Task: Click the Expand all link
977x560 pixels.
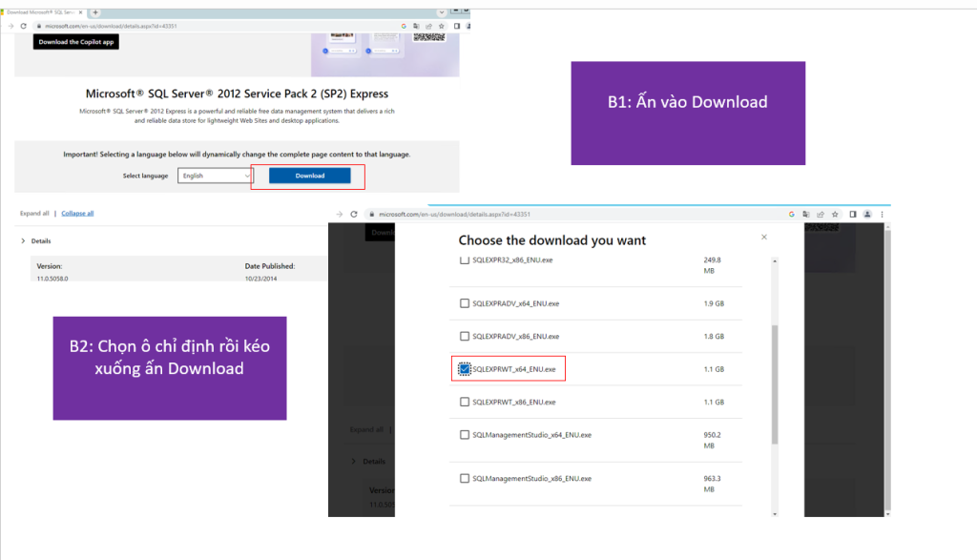Action: [34, 213]
